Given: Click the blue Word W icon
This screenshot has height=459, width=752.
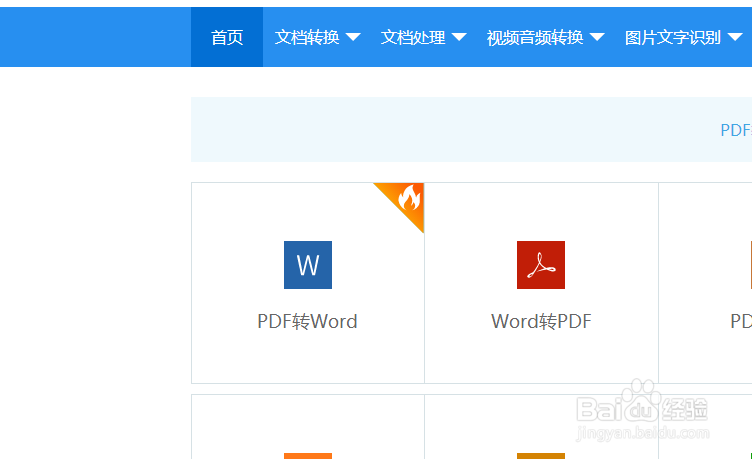Looking at the screenshot, I should pos(308,265).
